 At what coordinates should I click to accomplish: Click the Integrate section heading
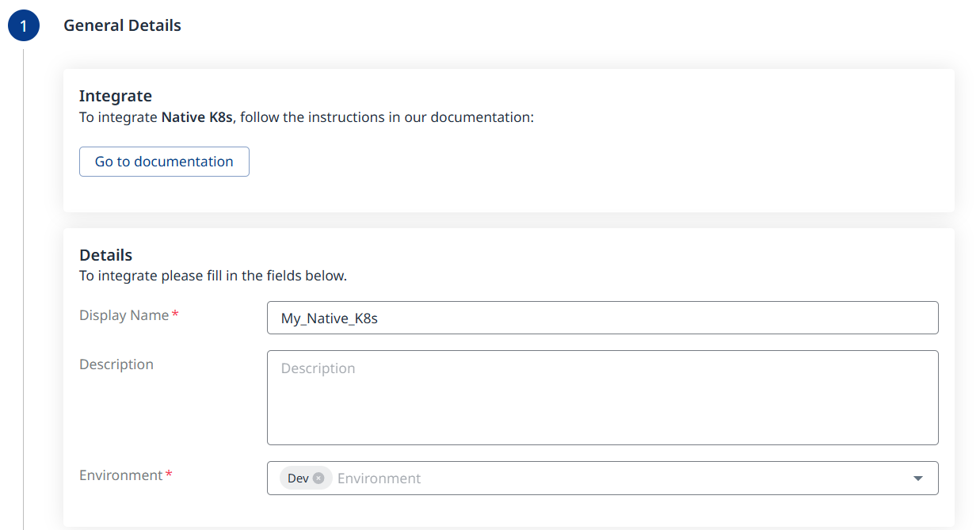tap(116, 96)
